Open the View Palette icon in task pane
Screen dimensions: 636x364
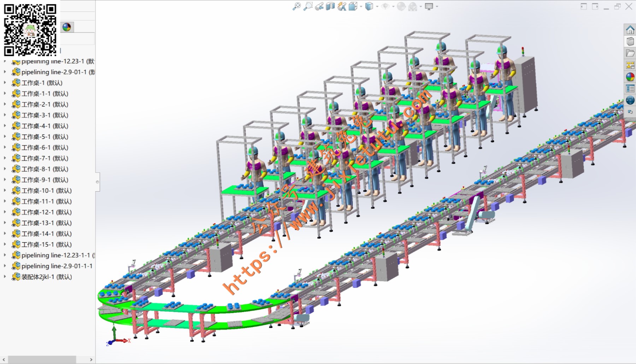(x=630, y=65)
